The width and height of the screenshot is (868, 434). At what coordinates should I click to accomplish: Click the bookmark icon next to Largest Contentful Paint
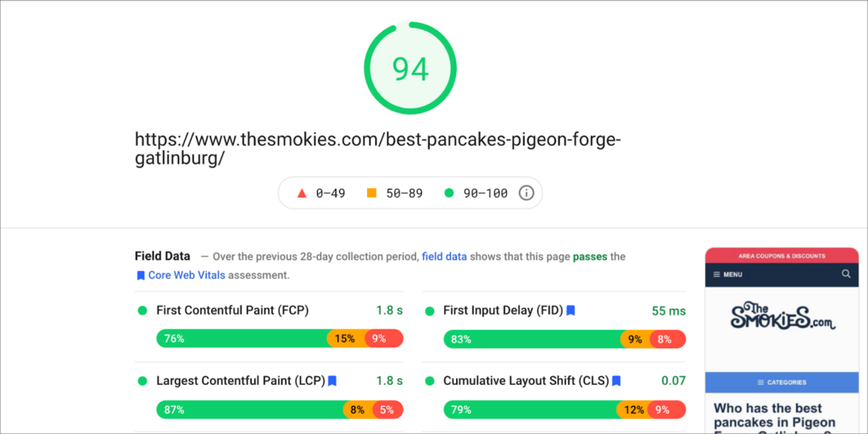[332, 381]
